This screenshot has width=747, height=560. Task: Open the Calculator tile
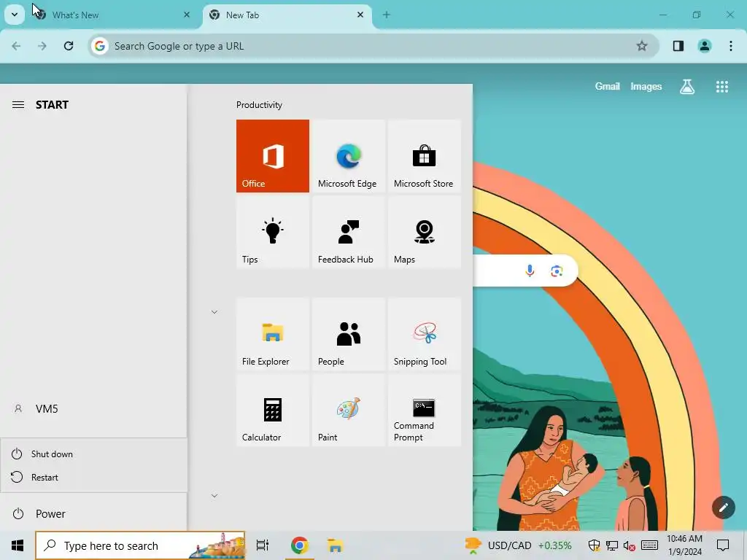coord(273,410)
